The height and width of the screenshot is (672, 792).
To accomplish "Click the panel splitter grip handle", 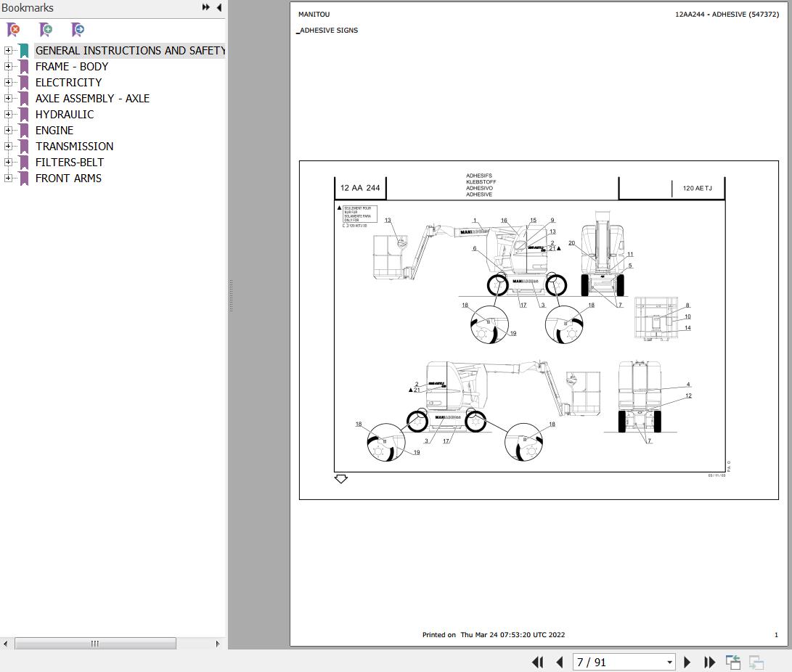I will 231,295.
